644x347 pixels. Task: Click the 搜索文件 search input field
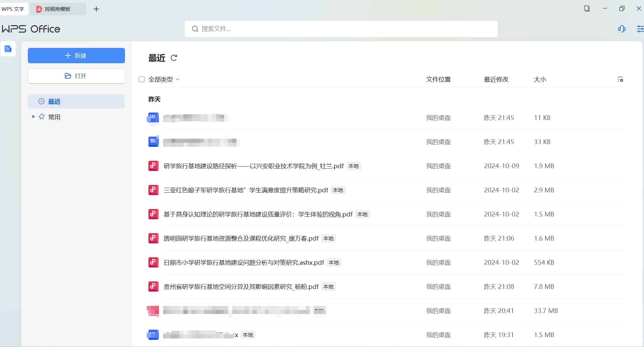coord(341,29)
